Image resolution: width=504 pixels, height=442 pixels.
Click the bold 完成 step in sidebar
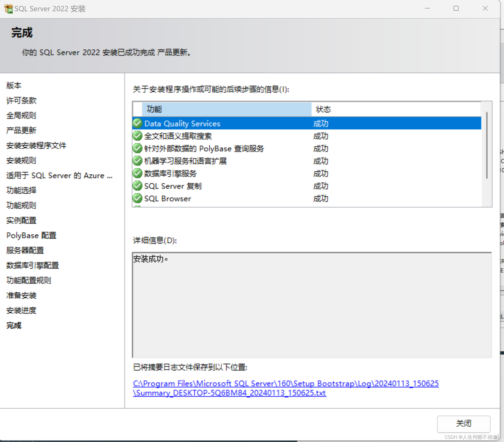point(14,325)
